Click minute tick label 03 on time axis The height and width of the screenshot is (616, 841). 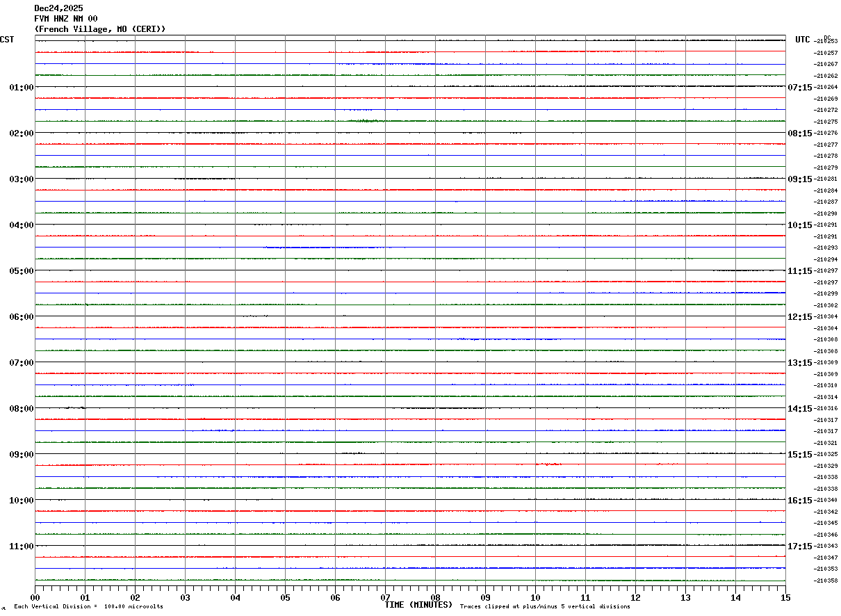pos(185,597)
